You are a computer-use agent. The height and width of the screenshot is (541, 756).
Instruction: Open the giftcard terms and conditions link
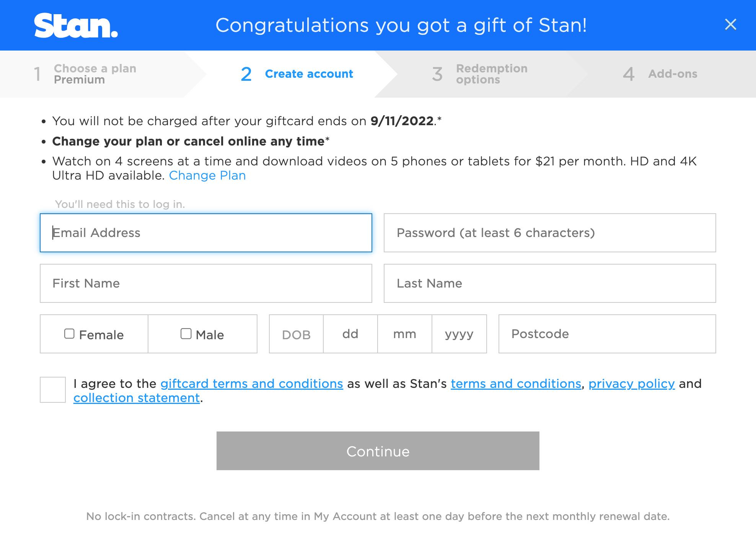coord(251,384)
